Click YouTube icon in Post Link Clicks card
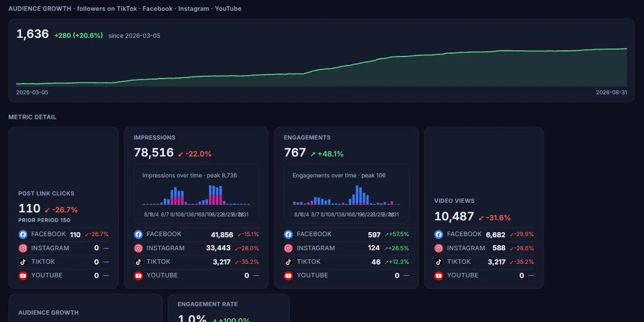Viewport: 644px width, 322px height. point(23,275)
